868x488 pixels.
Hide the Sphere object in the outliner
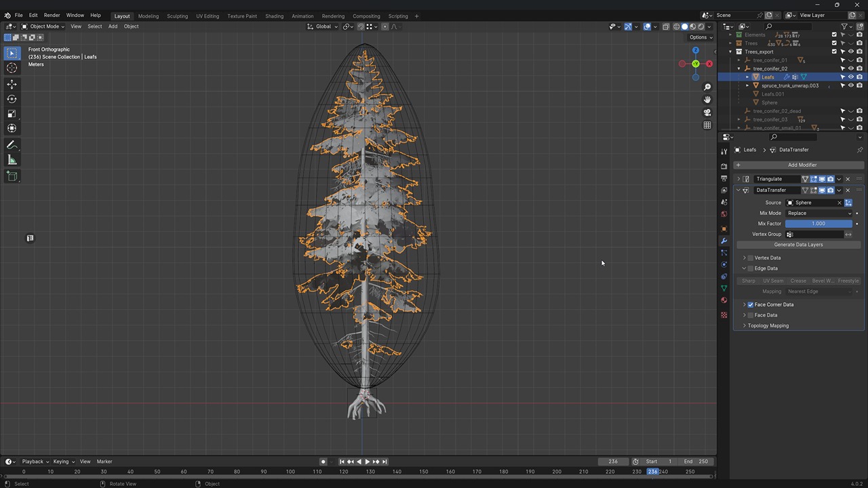coord(851,102)
